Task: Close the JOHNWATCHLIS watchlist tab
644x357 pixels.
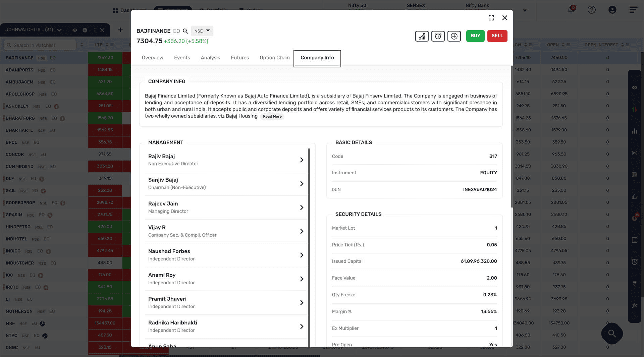Action: click(103, 30)
